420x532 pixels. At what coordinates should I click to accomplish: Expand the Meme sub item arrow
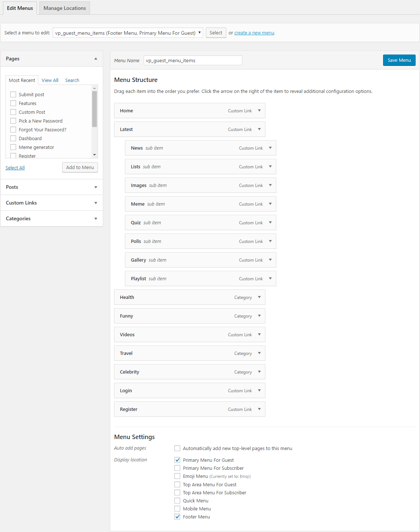click(270, 204)
